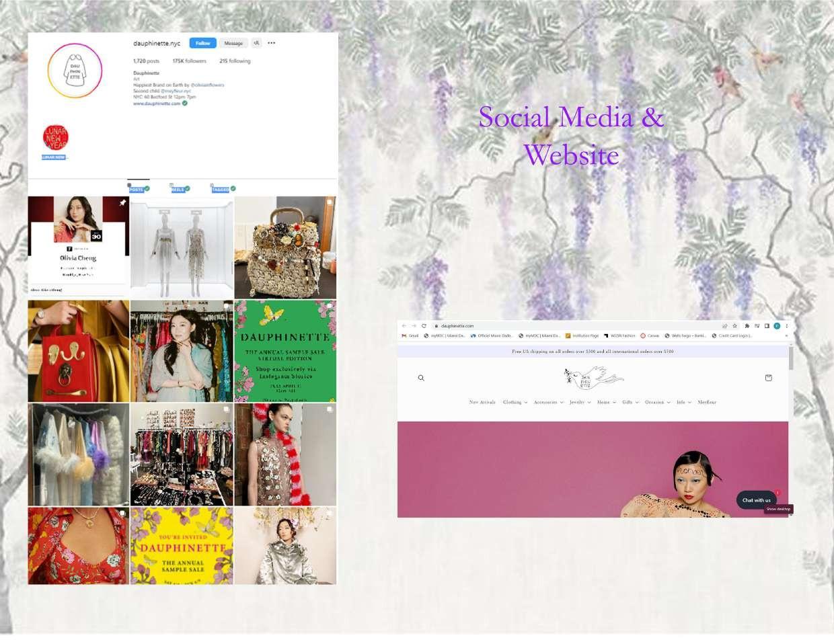834x644 pixels.
Task: Open the embellished handbag post
Action: (285, 247)
